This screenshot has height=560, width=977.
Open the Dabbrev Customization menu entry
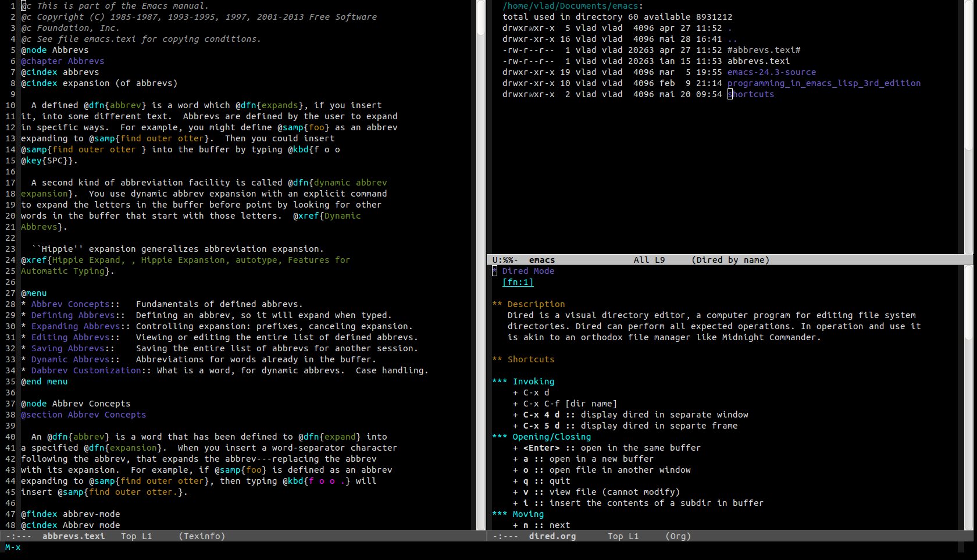(86, 370)
